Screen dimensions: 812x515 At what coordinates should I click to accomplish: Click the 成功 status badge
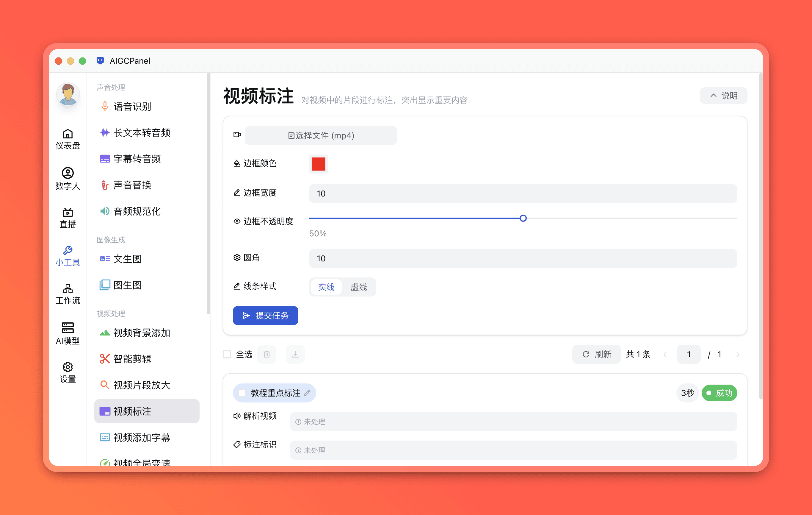[x=719, y=393]
